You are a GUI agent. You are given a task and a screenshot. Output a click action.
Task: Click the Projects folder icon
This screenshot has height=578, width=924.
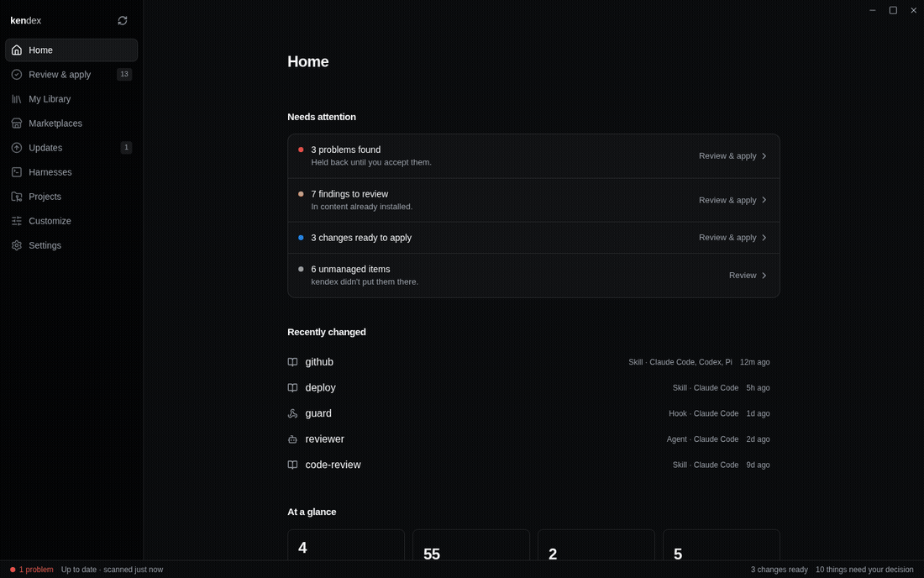coord(17,197)
